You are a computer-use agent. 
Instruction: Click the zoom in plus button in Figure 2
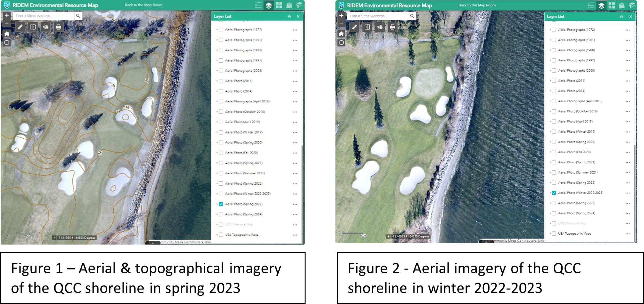tap(341, 16)
